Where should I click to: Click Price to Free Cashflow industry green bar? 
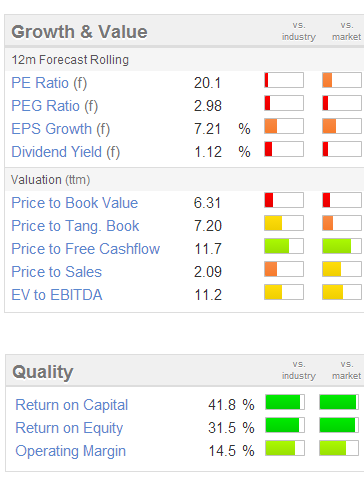point(284,246)
